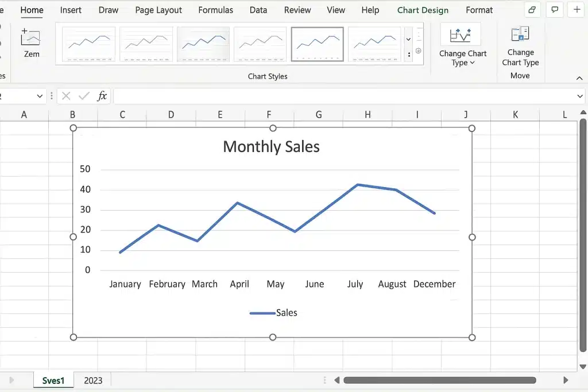Select the first chart style thumbnail
Screen dimensions: 588x392
pos(88,44)
